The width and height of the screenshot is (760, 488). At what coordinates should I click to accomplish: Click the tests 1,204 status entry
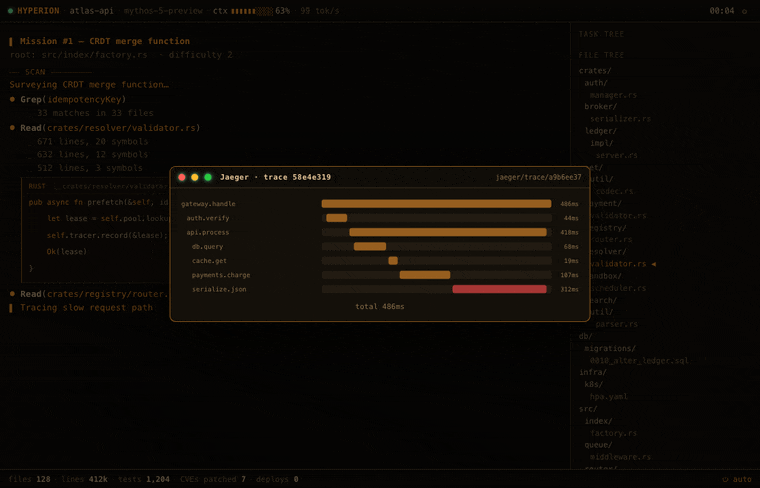click(x=144, y=479)
